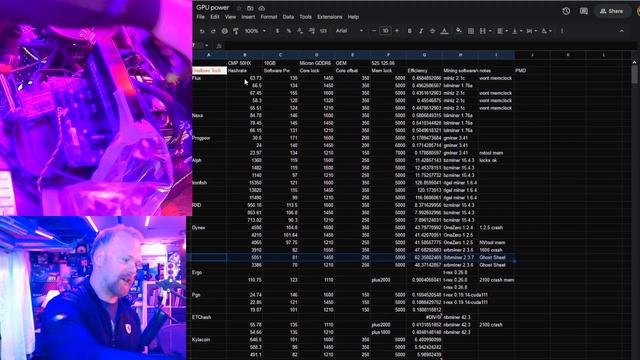
Task: Open the Edit menu
Action: [x=215, y=17]
